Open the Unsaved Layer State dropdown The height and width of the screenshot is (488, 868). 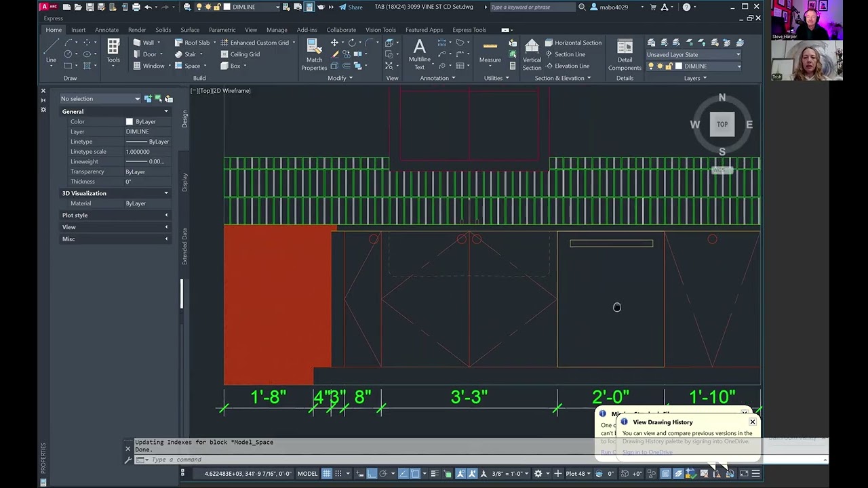(x=693, y=54)
